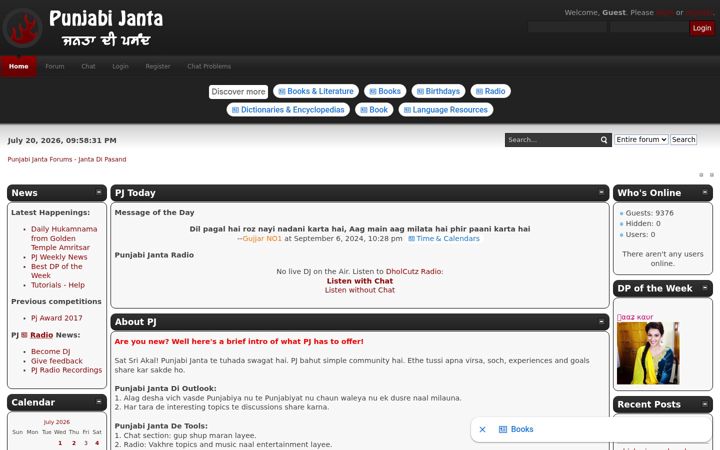This screenshot has height=450, width=720.
Task: Open DholCutz Radio link
Action: point(414,271)
